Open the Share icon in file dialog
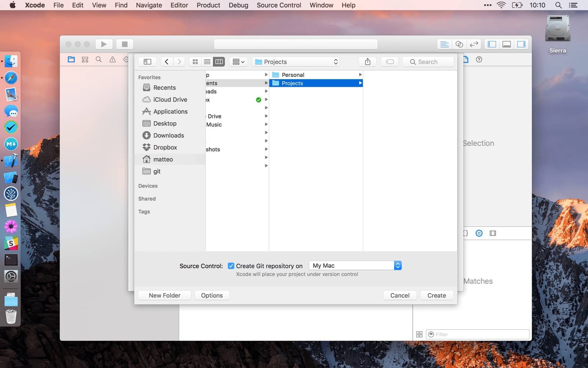 pos(367,62)
